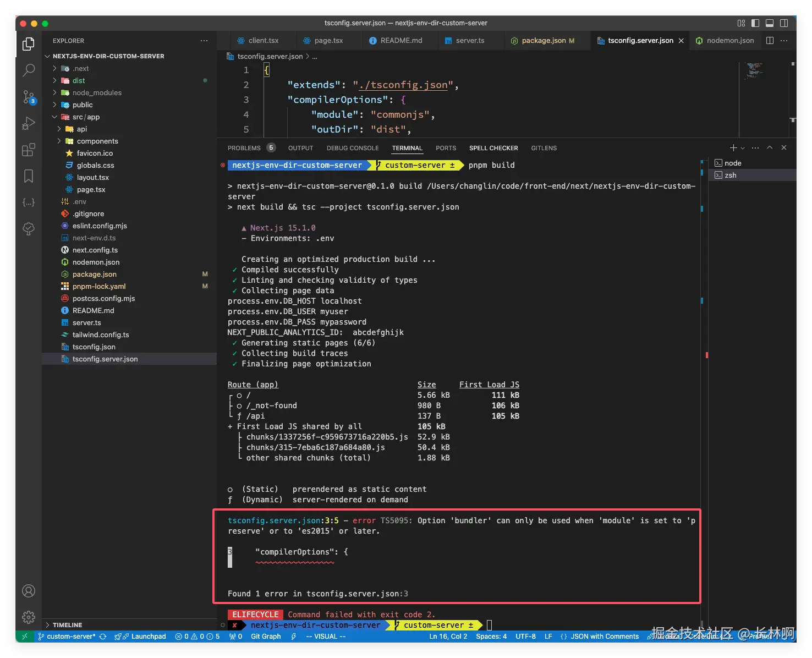Select the node terminal in the terminal list
812x658 pixels.
752,163
